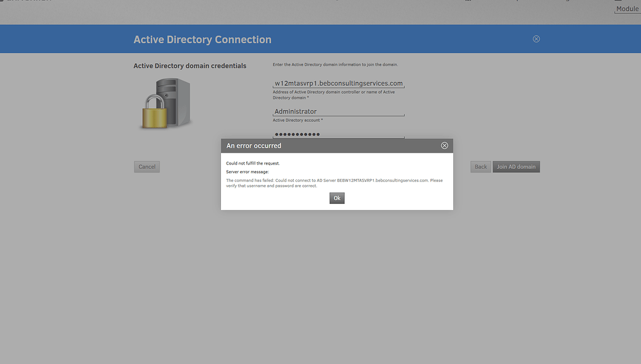
Task: Close the Active Directory Connection wizard
Action: (536, 39)
